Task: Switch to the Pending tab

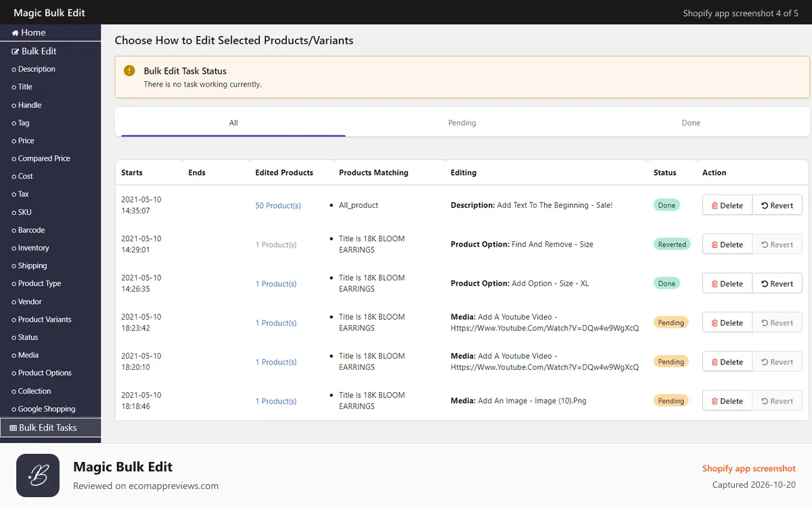Action: pyautogui.click(x=462, y=123)
